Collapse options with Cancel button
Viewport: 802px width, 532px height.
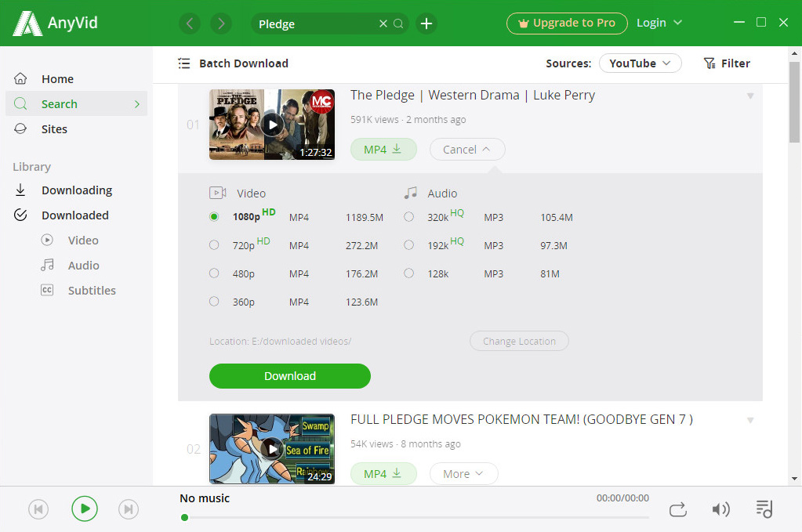pos(467,149)
